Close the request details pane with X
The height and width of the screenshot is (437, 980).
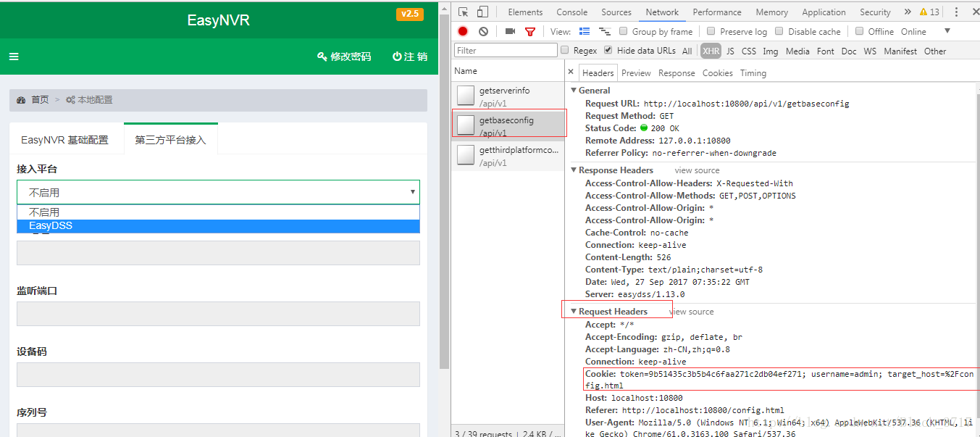[571, 72]
